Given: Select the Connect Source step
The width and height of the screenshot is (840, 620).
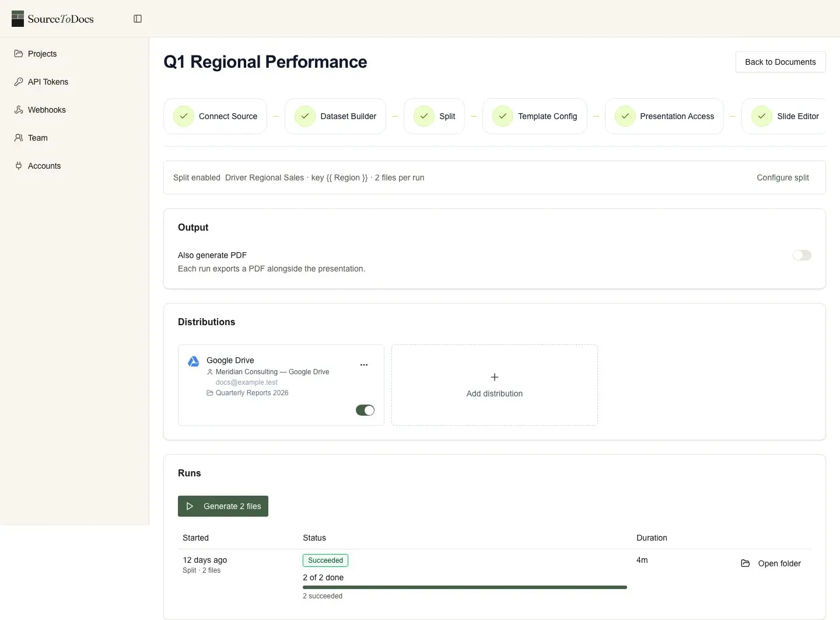Looking at the screenshot, I should coord(215,116).
